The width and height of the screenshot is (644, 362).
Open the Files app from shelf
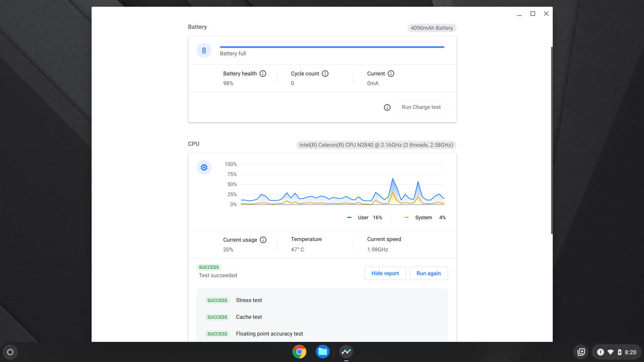click(x=322, y=352)
